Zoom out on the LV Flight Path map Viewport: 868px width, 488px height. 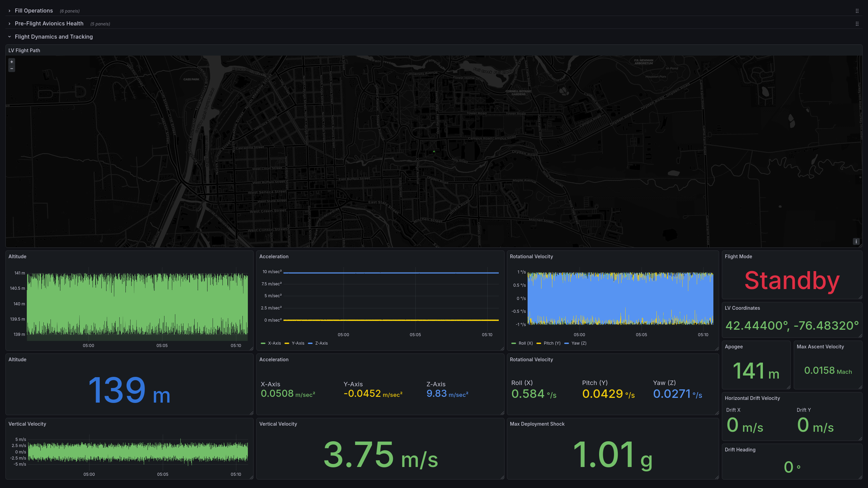(12, 69)
